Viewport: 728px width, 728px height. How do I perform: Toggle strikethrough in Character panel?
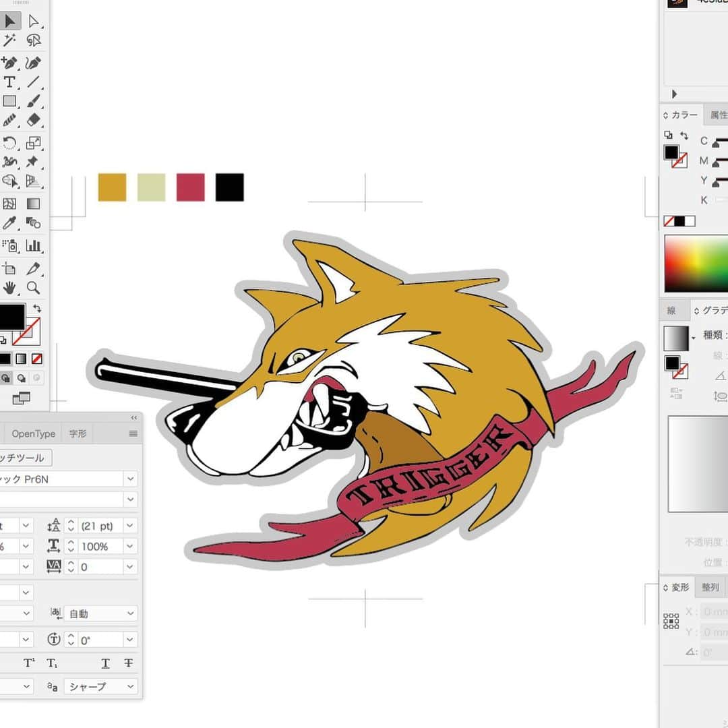(129, 663)
